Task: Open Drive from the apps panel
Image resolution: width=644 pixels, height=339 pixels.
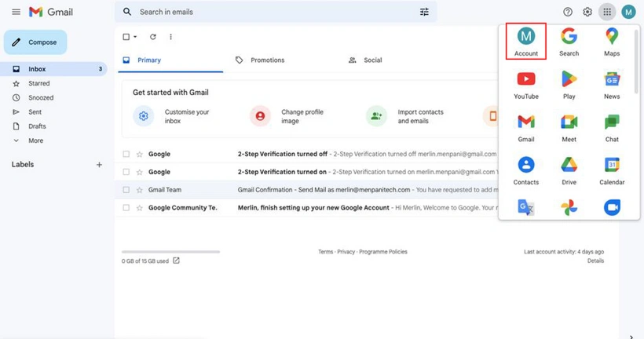Action: pyautogui.click(x=569, y=170)
